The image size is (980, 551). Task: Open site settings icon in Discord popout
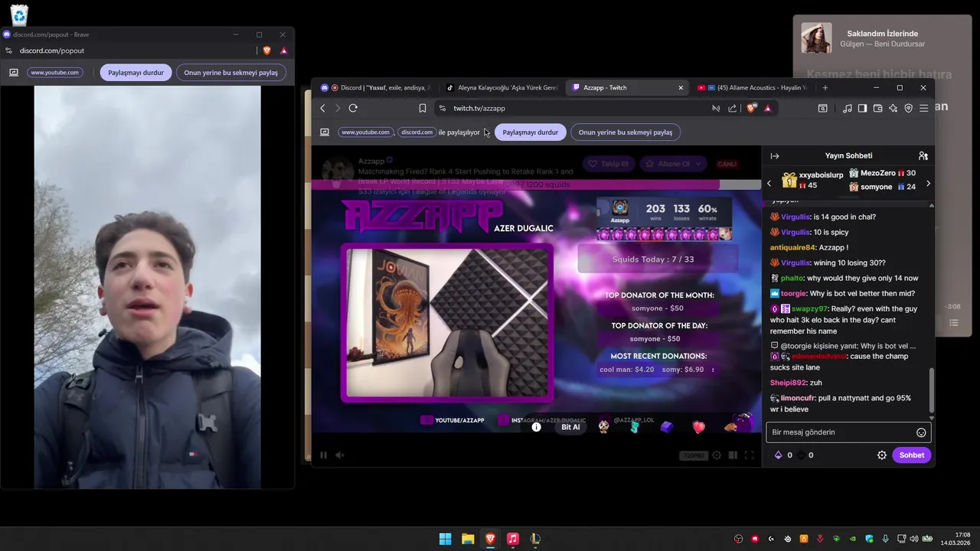click(8, 51)
